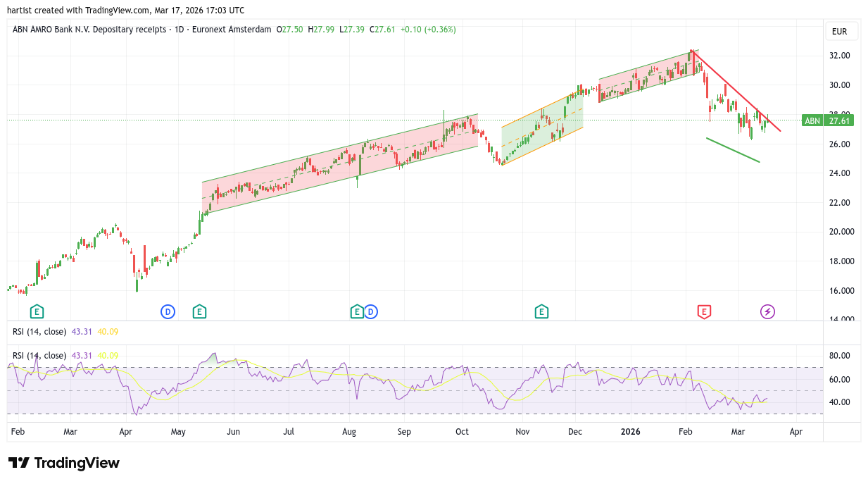Click the 80.00 level on the RSI scale

[x=841, y=356]
